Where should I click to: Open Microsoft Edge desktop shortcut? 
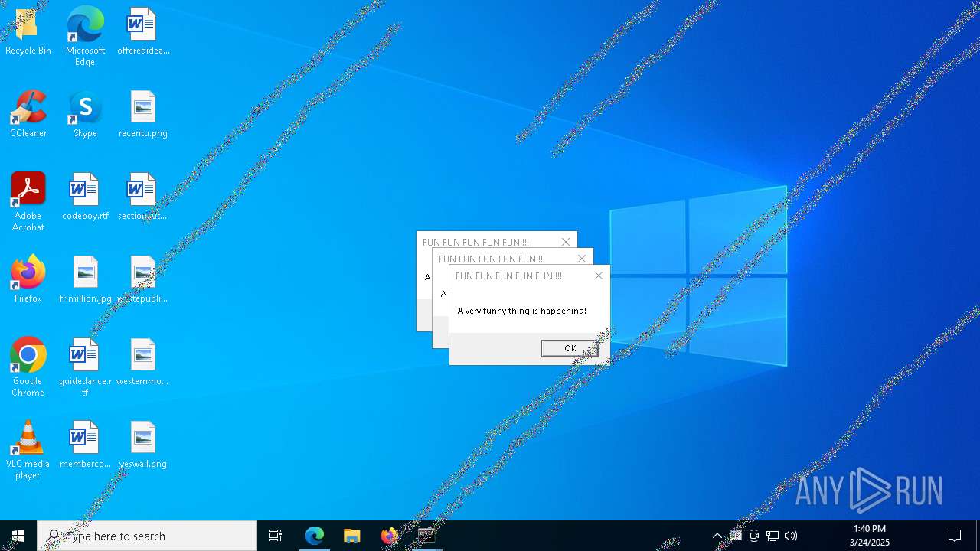tap(85, 36)
